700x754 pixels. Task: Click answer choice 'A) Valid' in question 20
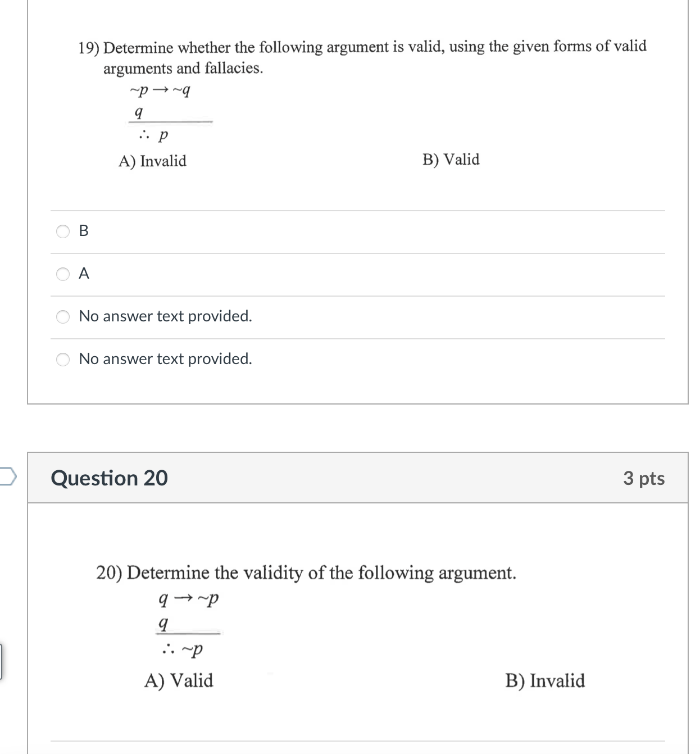180,680
